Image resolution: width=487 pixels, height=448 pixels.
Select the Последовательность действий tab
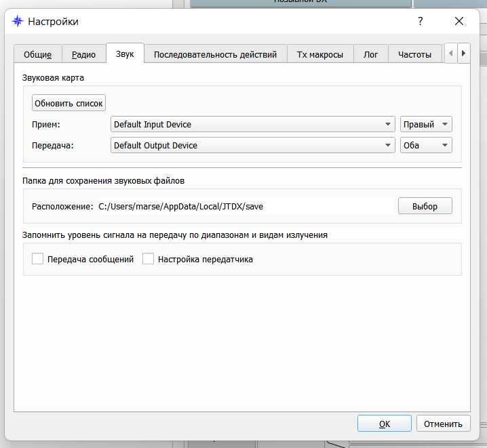[215, 55]
